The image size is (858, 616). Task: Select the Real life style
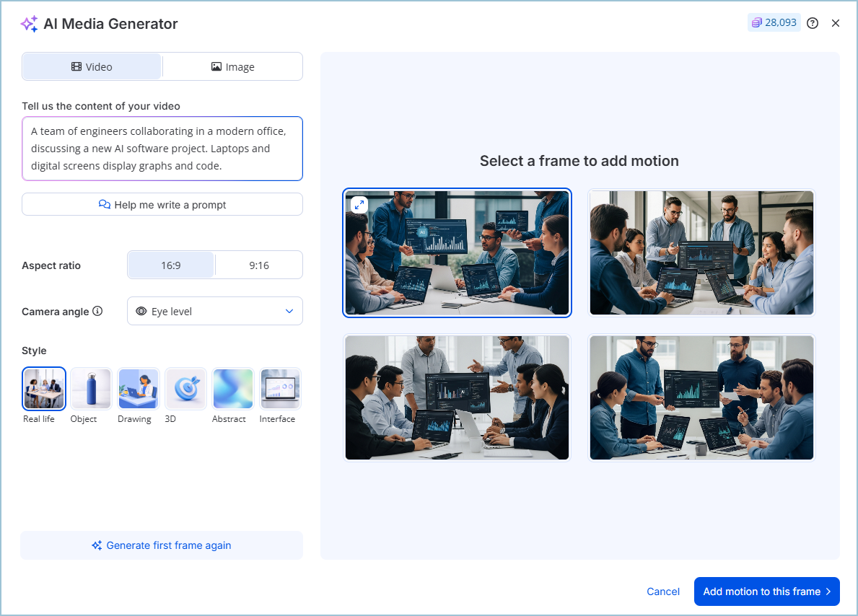(44, 389)
